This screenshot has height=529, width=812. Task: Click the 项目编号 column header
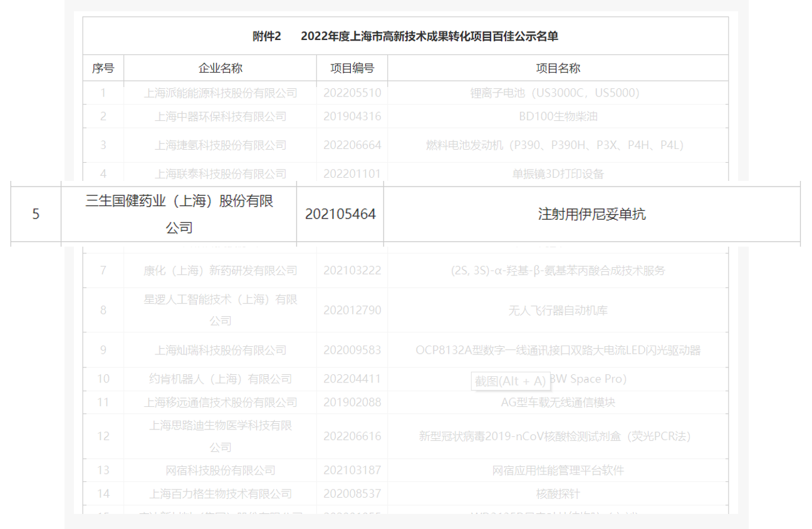click(352, 68)
